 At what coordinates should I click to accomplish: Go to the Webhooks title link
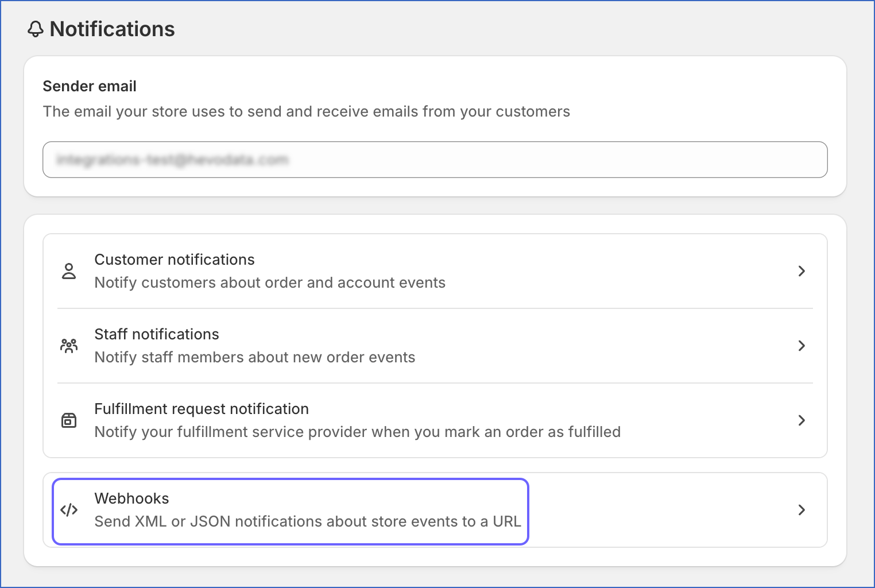(131, 498)
